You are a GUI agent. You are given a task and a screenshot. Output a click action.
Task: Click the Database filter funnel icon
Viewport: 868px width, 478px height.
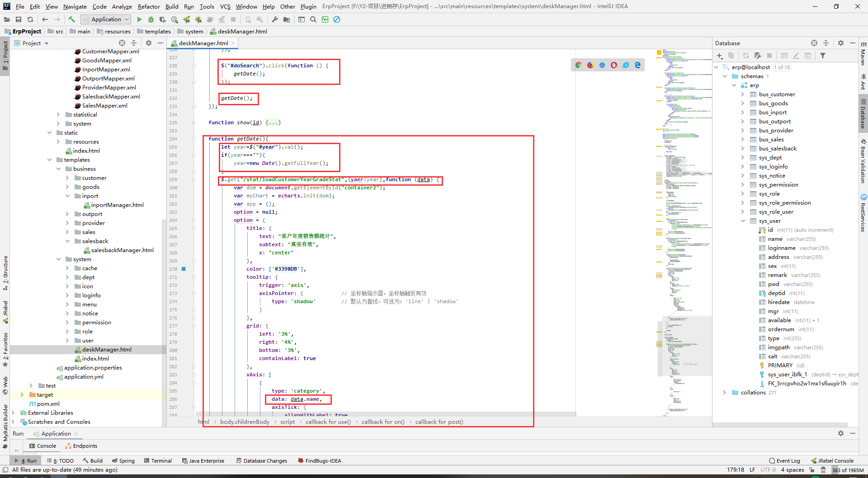tap(823, 56)
